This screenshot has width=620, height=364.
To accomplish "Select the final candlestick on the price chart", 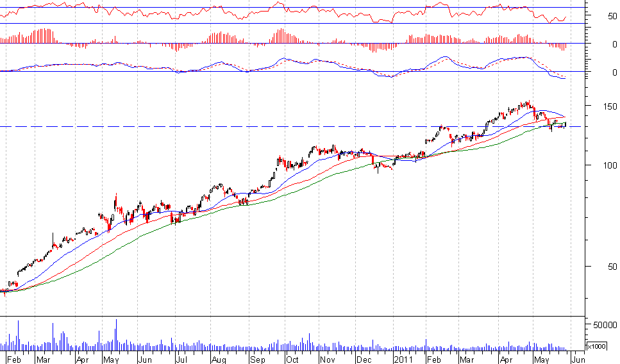I will click(566, 124).
